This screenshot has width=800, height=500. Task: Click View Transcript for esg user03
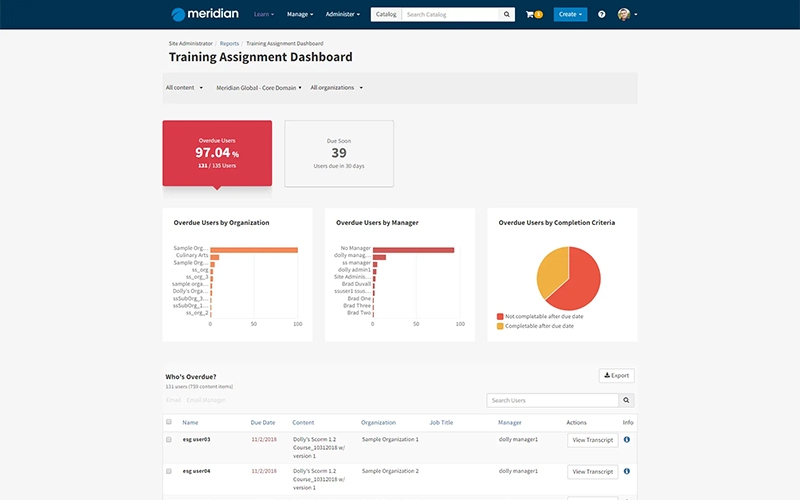click(593, 440)
